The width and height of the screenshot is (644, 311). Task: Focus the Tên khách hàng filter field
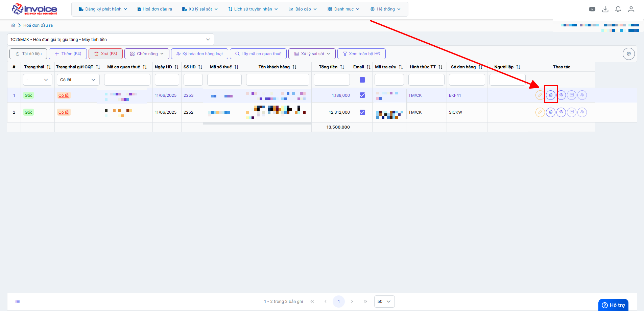tap(278, 80)
